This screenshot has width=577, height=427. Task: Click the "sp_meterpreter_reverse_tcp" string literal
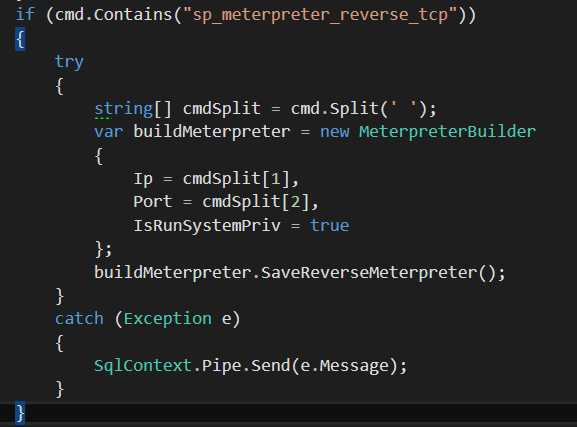point(319,15)
